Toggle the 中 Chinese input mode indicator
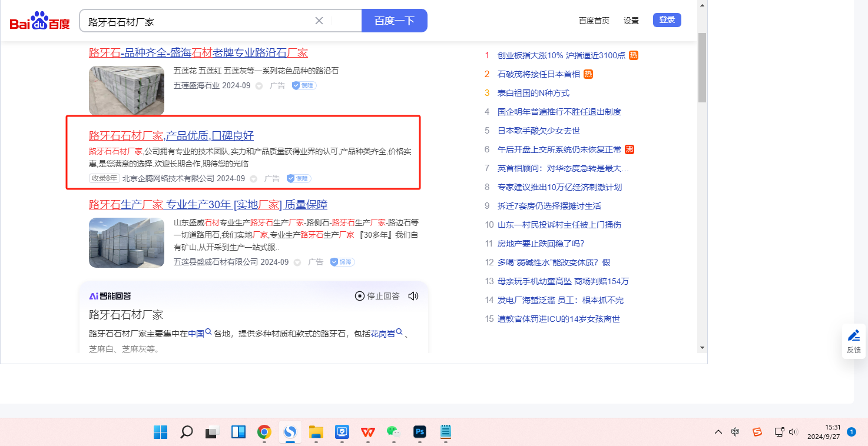Screen dimensions: 868x446 [736, 432]
